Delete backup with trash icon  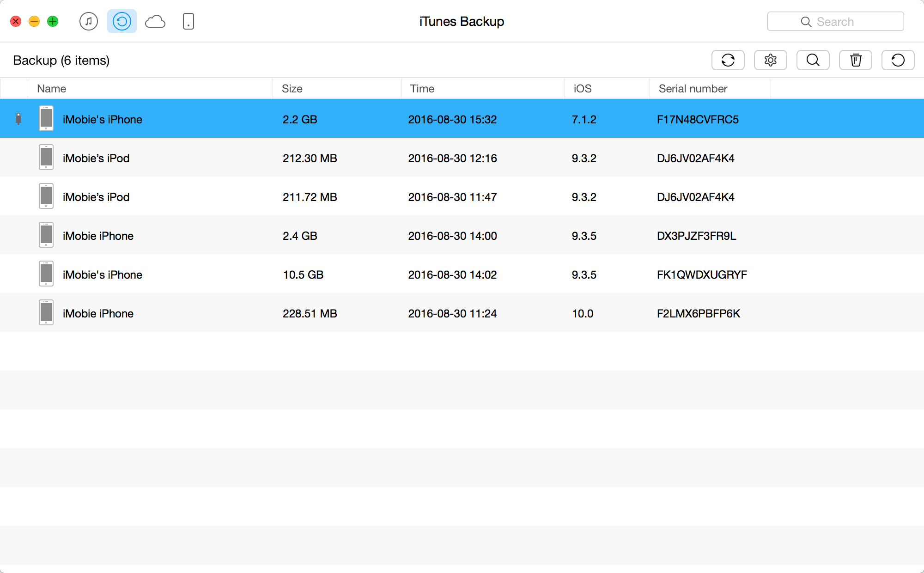pyautogui.click(x=855, y=60)
